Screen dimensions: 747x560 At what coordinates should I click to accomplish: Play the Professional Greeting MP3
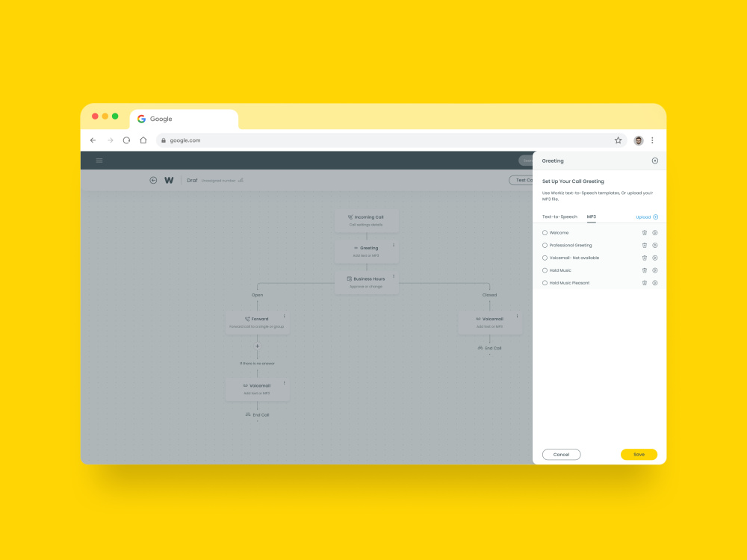coord(655,245)
